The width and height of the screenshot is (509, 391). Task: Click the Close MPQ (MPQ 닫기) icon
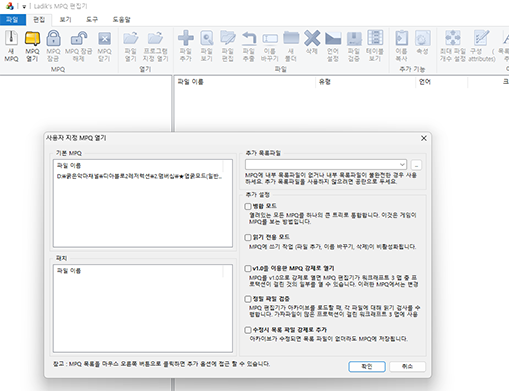104,38
